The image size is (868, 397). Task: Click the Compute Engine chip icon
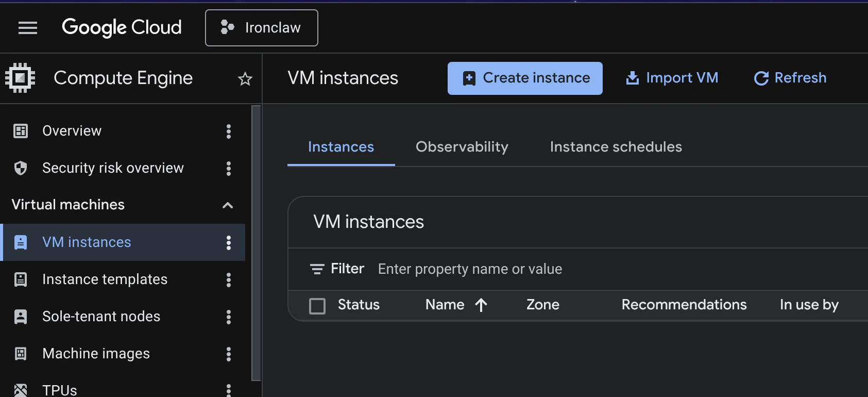[20, 78]
